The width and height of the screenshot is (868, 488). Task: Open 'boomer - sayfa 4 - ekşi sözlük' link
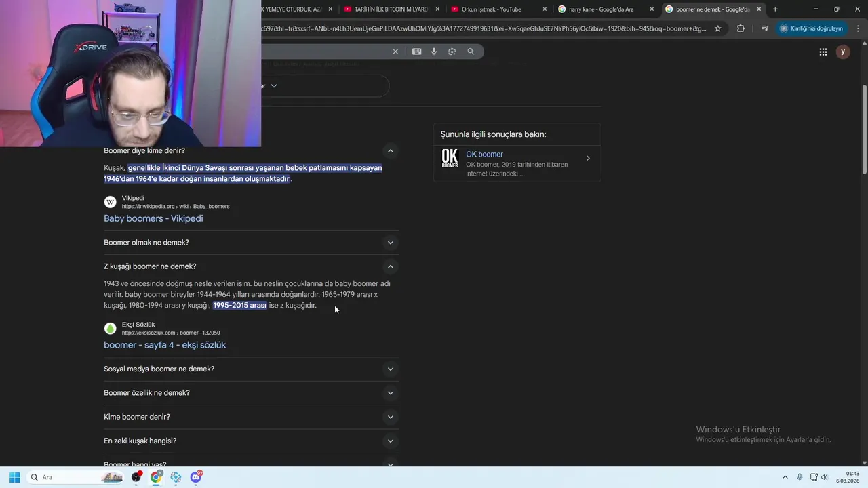click(x=165, y=345)
